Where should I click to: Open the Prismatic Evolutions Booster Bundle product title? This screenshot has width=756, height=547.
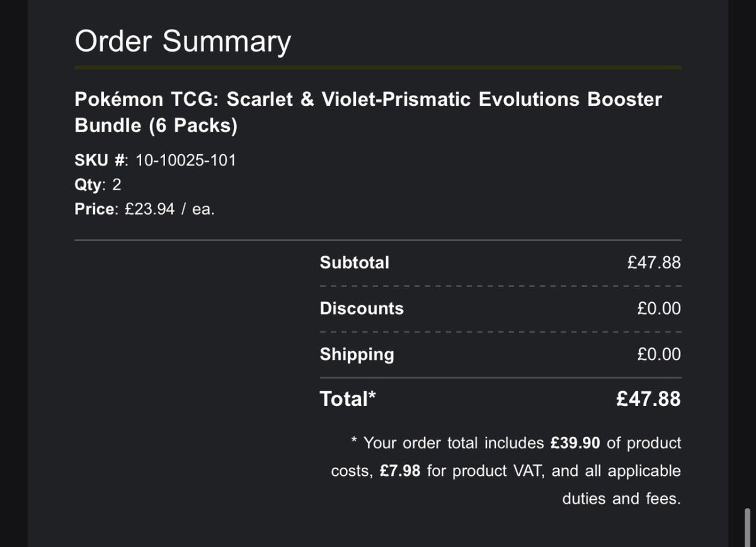(368, 113)
